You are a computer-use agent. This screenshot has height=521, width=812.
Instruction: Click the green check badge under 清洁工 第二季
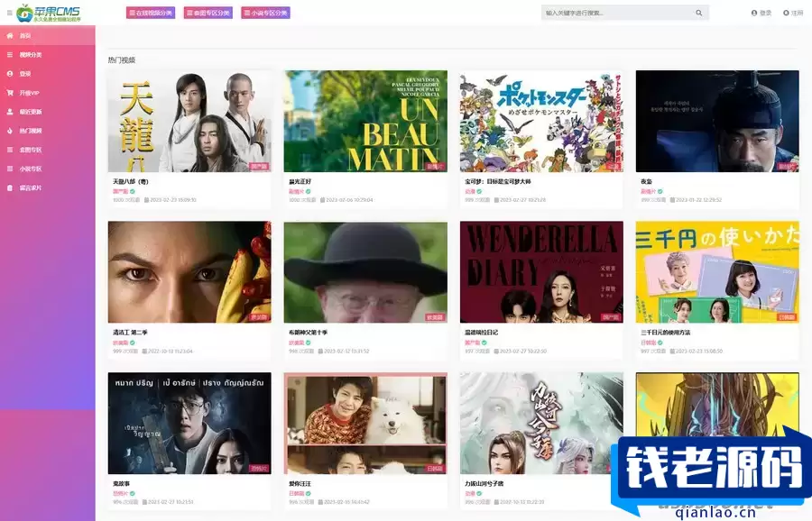click(133, 343)
